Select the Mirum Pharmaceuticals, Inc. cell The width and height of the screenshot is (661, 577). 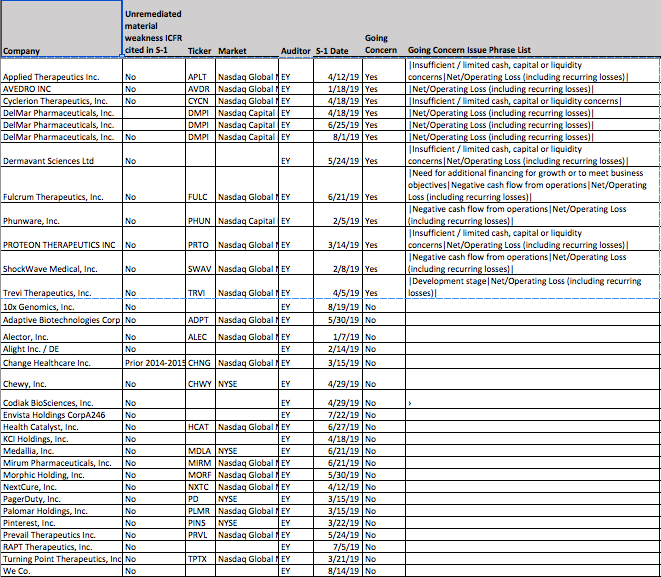62,463
